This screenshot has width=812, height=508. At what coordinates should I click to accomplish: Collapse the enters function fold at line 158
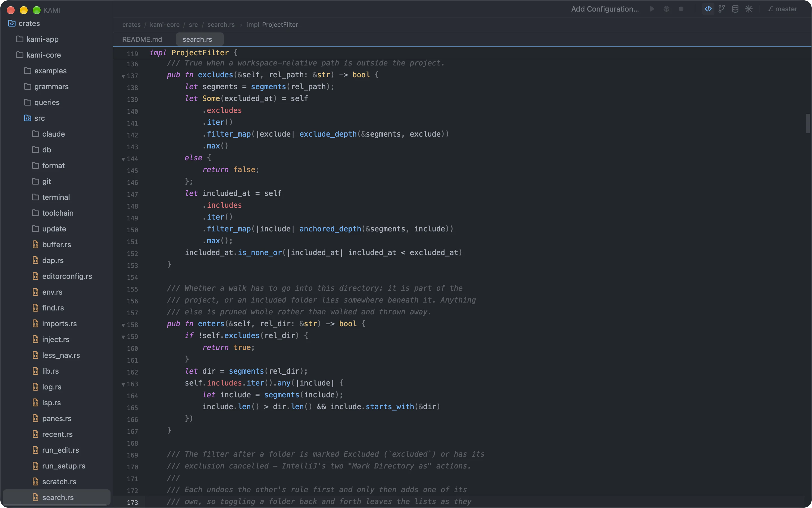tap(123, 325)
